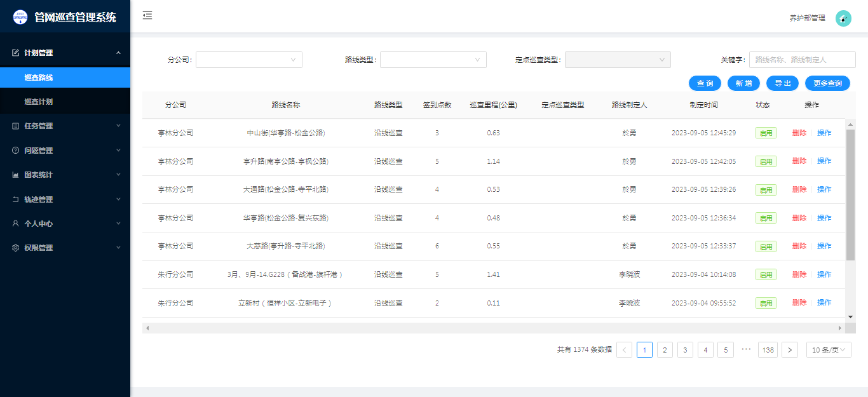Screen dimensions: 868x397
Task: Click the user avatar icon
Action: pyautogui.click(x=843, y=18)
